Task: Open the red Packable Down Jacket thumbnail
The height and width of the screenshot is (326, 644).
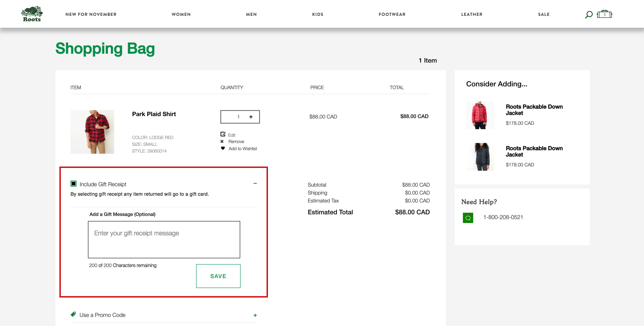Action: point(480,115)
